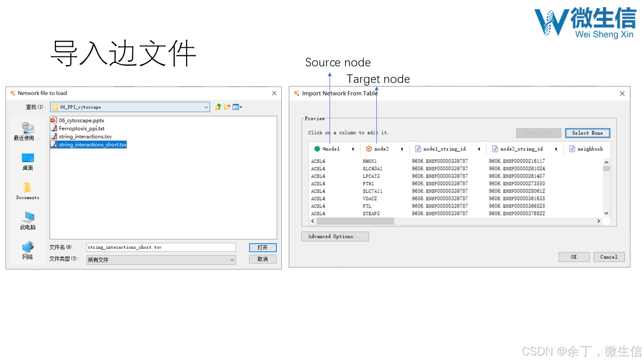Select the green source node icon on node1 column

[317, 148]
